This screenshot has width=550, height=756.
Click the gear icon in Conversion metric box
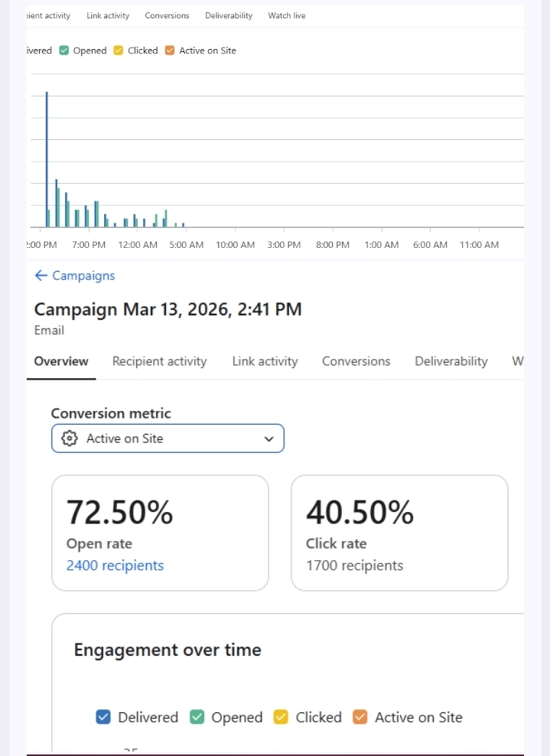point(70,438)
